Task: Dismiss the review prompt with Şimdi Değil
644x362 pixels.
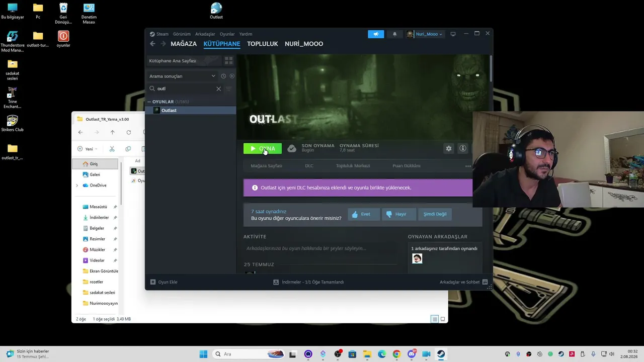Action: pyautogui.click(x=435, y=214)
